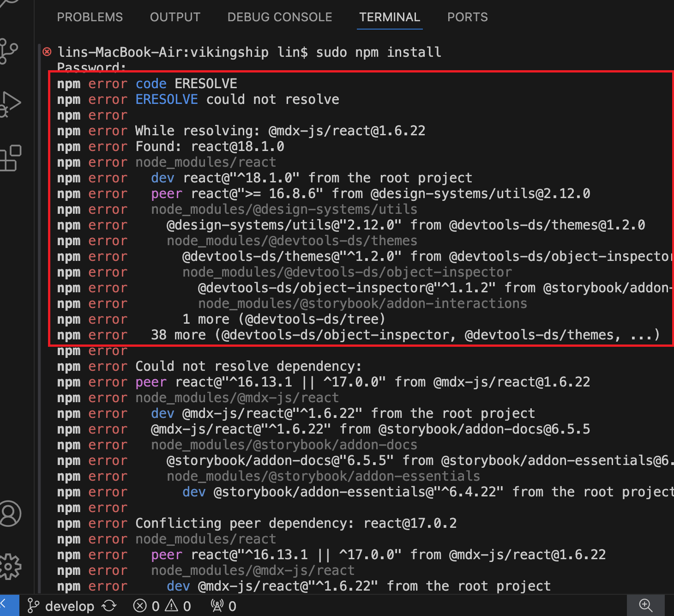Synchronize changes with sync icon

pos(109,606)
